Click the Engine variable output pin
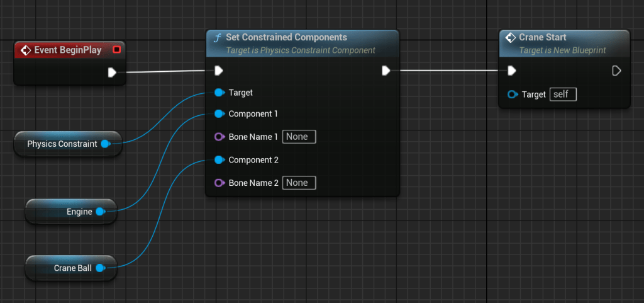644x303 pixels. [99, 212]
